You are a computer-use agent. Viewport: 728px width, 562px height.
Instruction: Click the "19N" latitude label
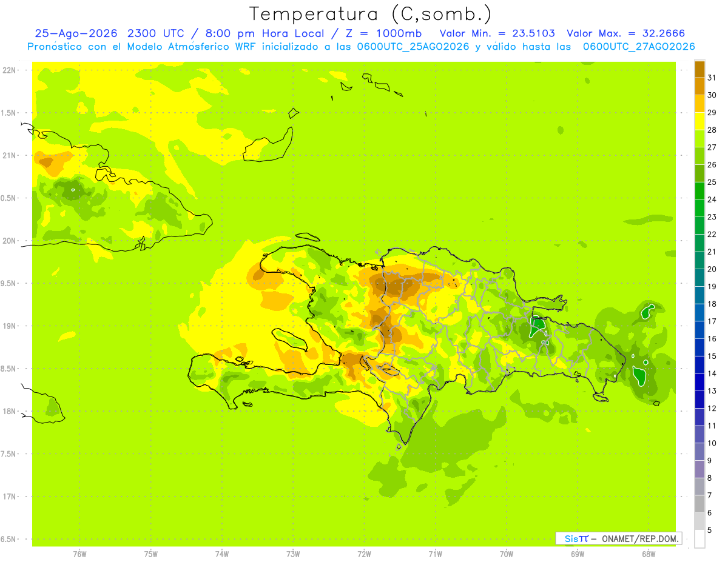coord(9,326)
